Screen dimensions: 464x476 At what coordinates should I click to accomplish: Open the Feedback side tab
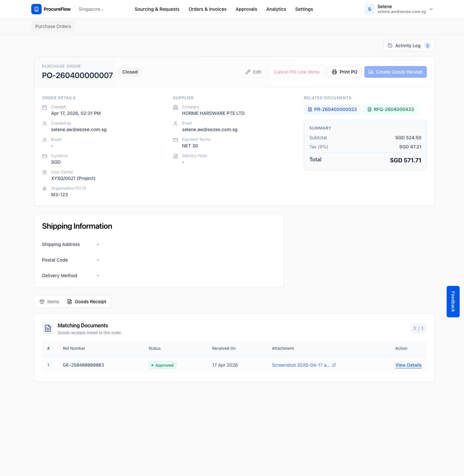[x=453, y=302]
